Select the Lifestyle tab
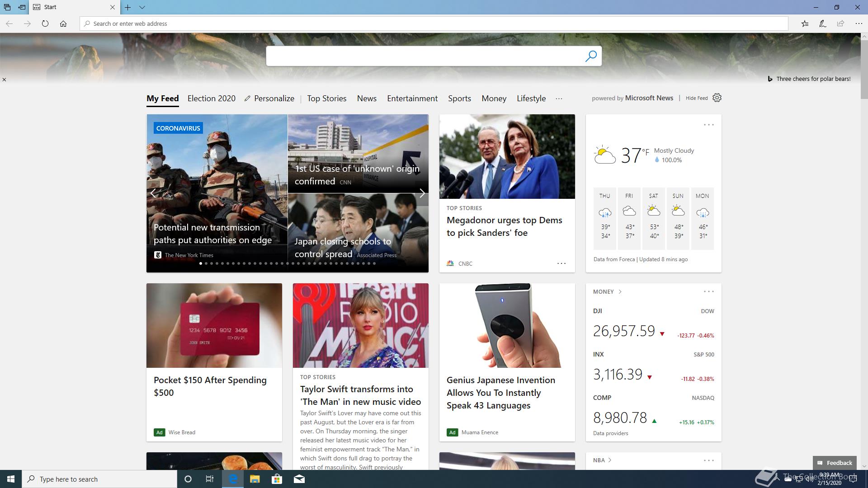 [531, 99]
